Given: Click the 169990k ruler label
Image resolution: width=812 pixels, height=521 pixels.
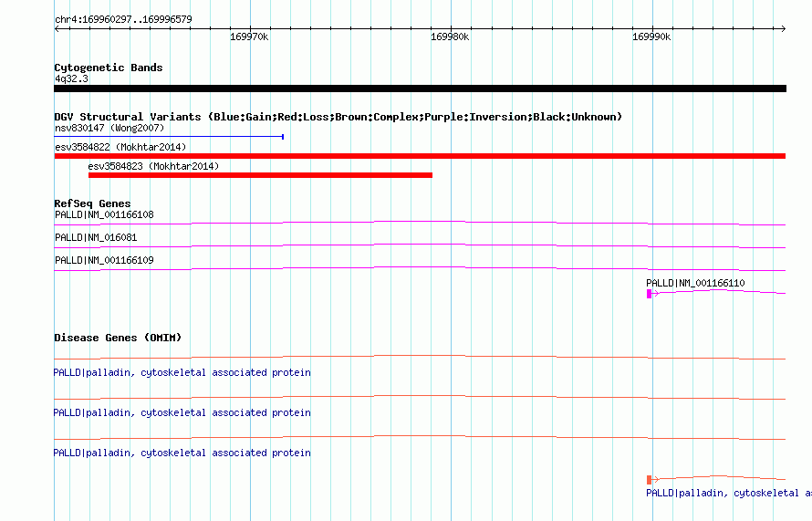Looking at the screenshot, I should click(x=651, y=36).
